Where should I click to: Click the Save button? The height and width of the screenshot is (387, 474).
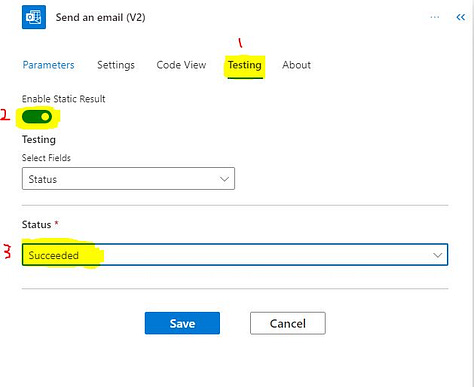(x=182, y=323)
